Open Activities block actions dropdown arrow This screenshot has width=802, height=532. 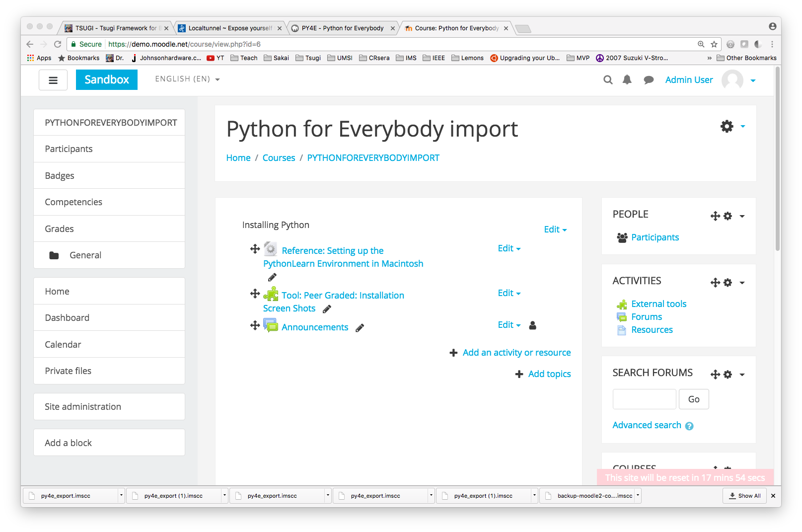point(742,283)
